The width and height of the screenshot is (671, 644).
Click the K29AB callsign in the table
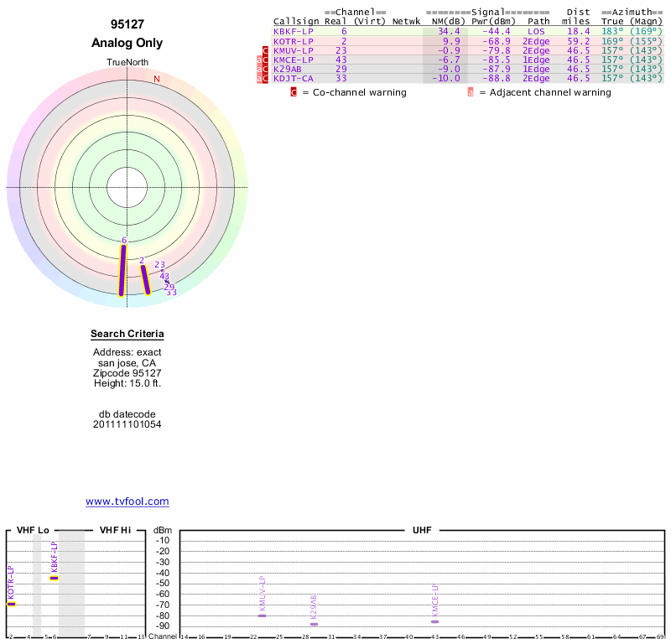(x=288, y=69)
